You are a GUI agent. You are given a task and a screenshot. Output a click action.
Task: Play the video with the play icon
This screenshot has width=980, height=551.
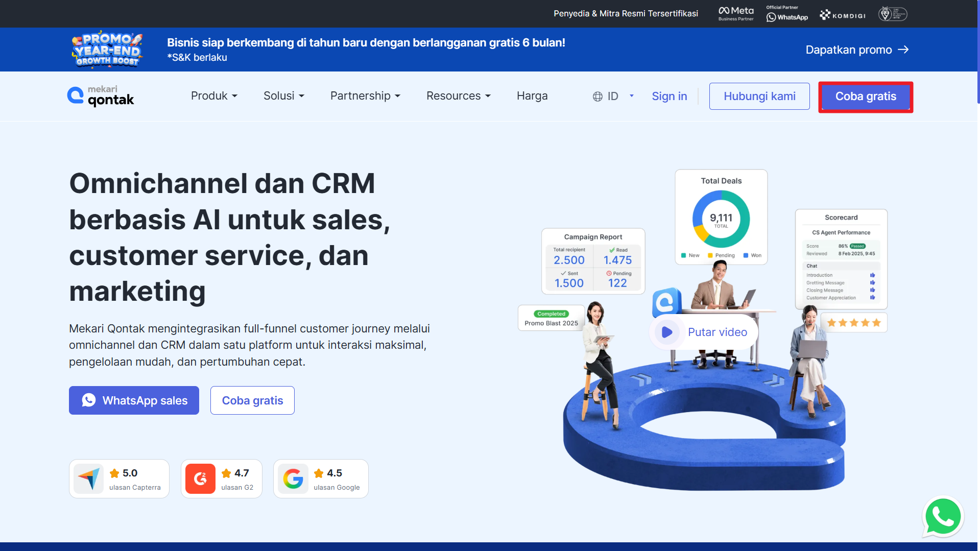tap(667, 332)
